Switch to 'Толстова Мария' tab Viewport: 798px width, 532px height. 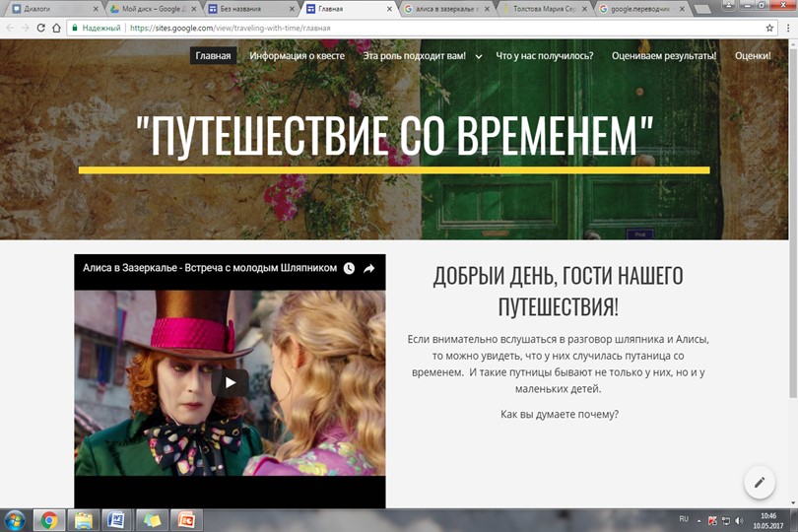[544, 9]
